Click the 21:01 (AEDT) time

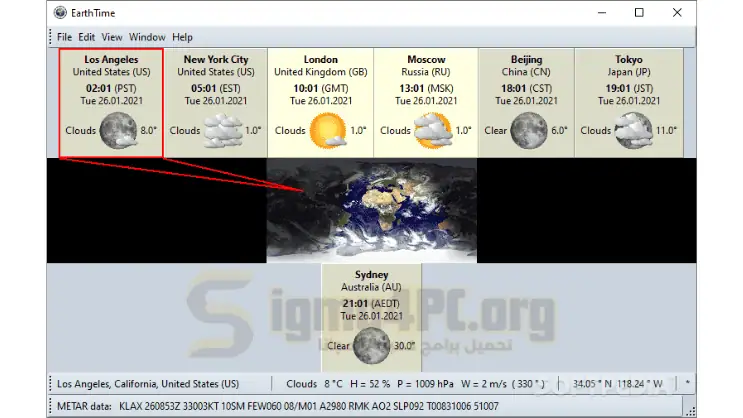[x=372, y=304]
